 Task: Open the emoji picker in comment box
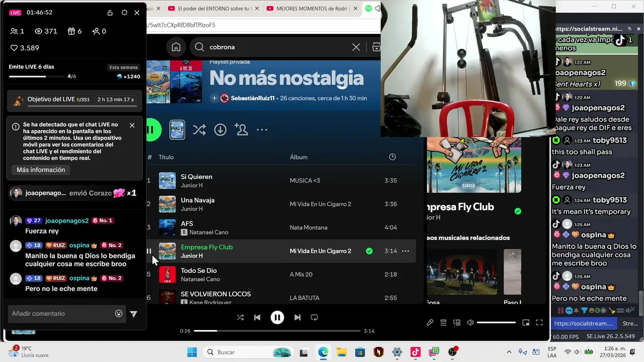(119, 314)
